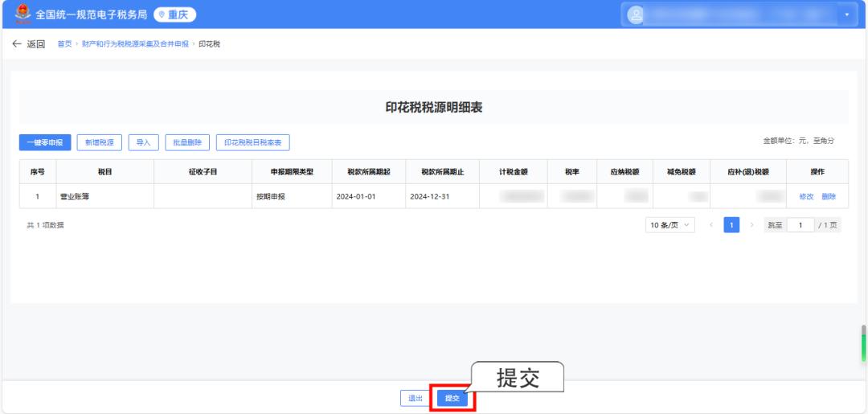The width and height of the screenshot is (868, 414).
Task: Open the 10 条/页 page size dropdown
Action: click(x=670, y=225)
